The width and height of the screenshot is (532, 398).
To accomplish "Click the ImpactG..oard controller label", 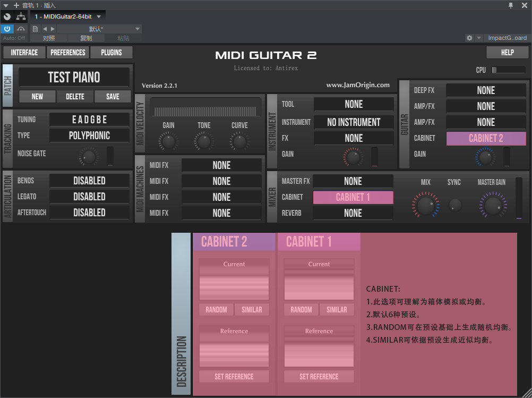I will pyautogui.click(x=507, y=38).
